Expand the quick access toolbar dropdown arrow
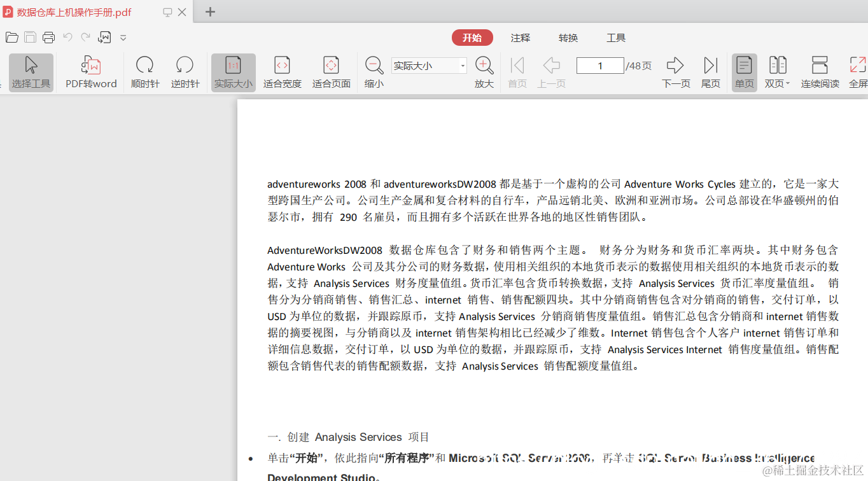 123,38
